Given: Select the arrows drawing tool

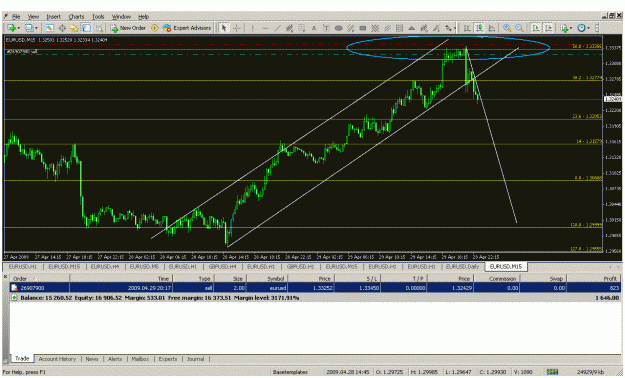Looking at the screenshot, I should pos(448,28).
